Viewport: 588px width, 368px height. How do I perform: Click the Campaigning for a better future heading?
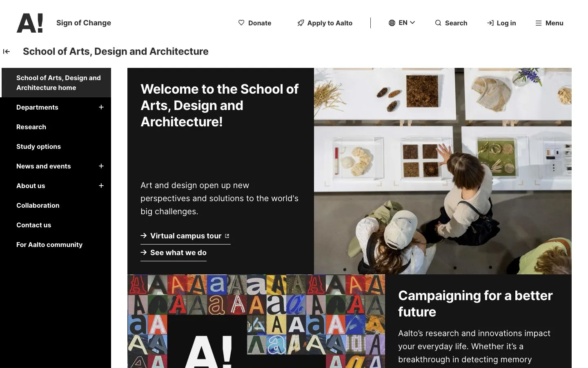tap(475, 303)
